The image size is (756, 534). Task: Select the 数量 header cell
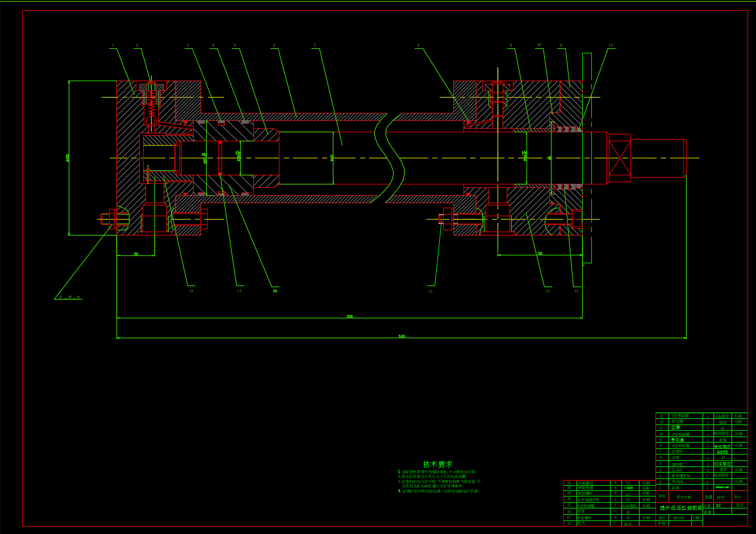(708, 497)
